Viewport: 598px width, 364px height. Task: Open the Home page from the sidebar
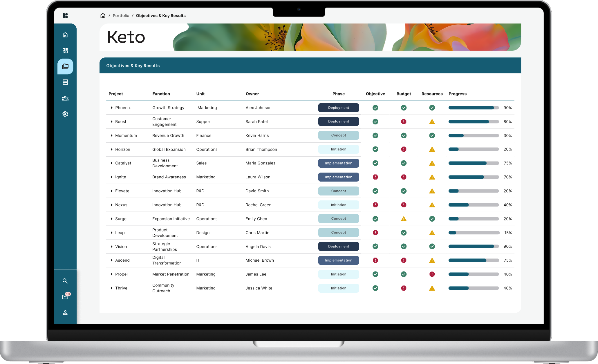pos(65,35)
